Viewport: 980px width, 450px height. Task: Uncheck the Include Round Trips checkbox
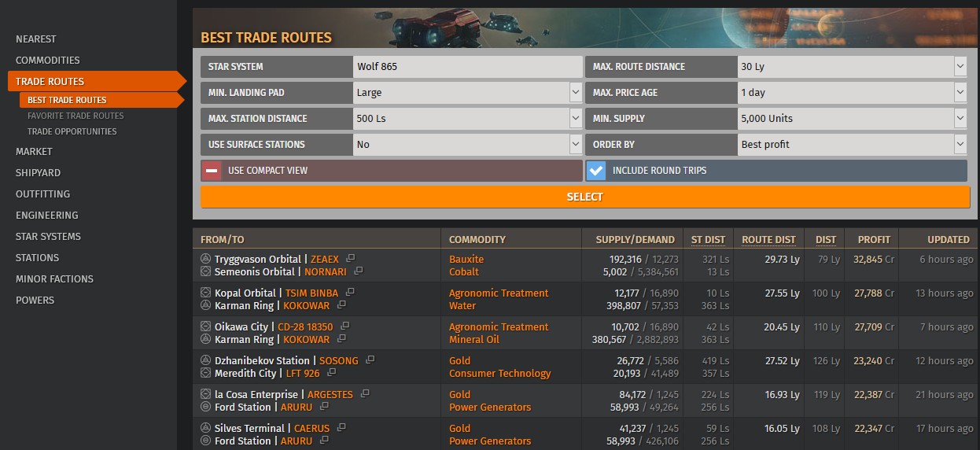596,171
